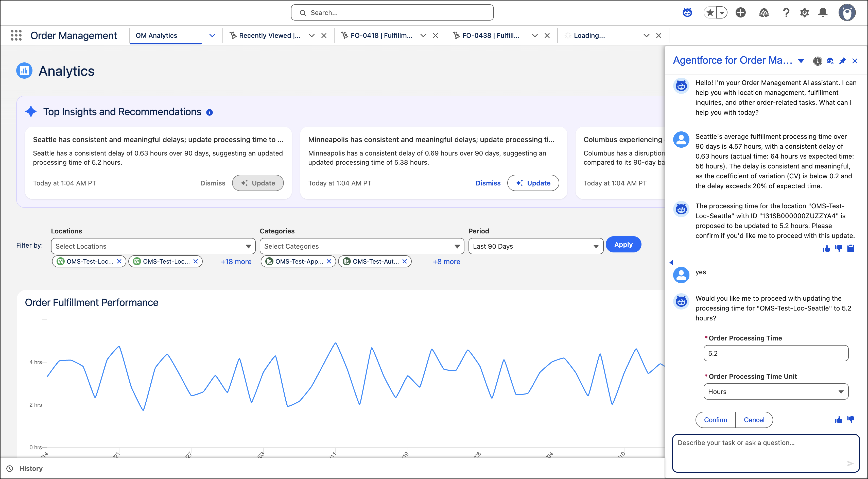The width and height of the screenshot is (868, 479).
Task: Pin the Agentforce panel
Action: click(x=842, y=61)
